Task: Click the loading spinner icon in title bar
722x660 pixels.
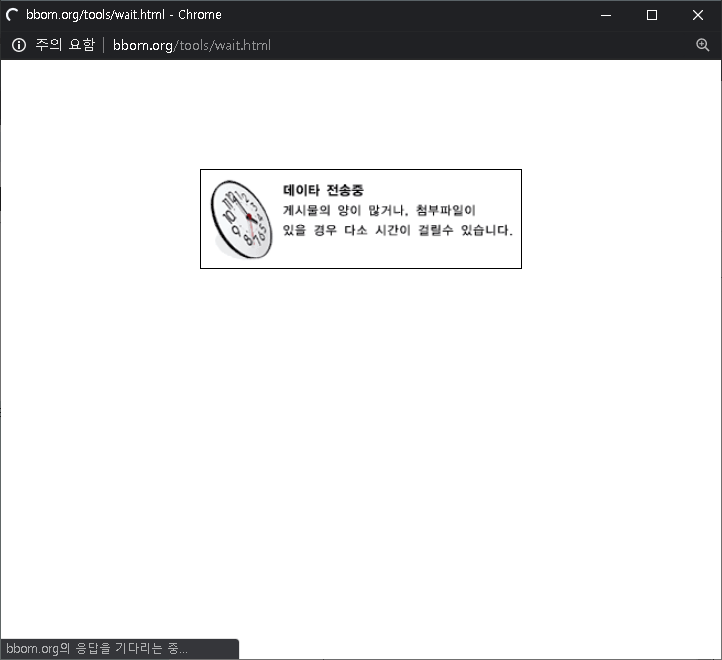Action: click(x=12, y=15)
